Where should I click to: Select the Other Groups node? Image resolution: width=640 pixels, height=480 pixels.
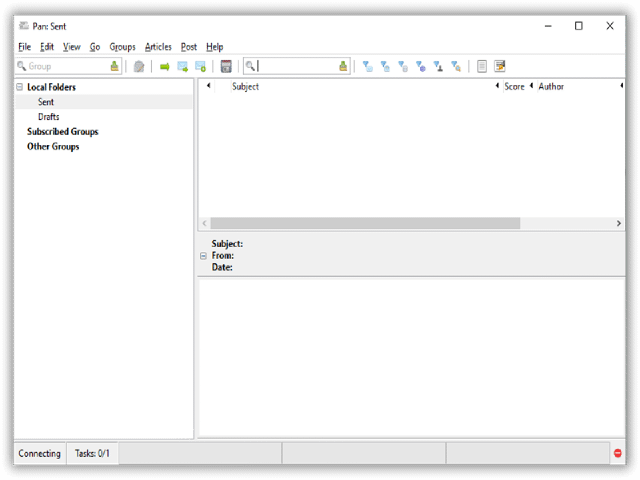[x=53, y=147]
